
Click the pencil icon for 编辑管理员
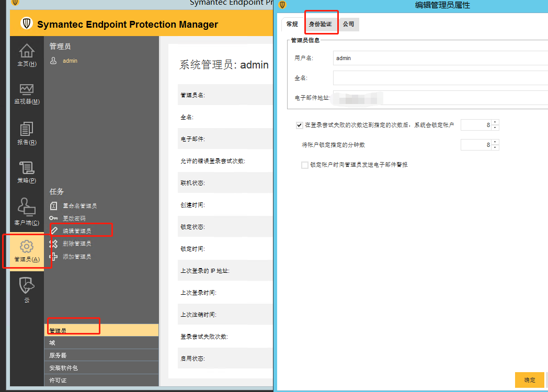click(54, 230)
